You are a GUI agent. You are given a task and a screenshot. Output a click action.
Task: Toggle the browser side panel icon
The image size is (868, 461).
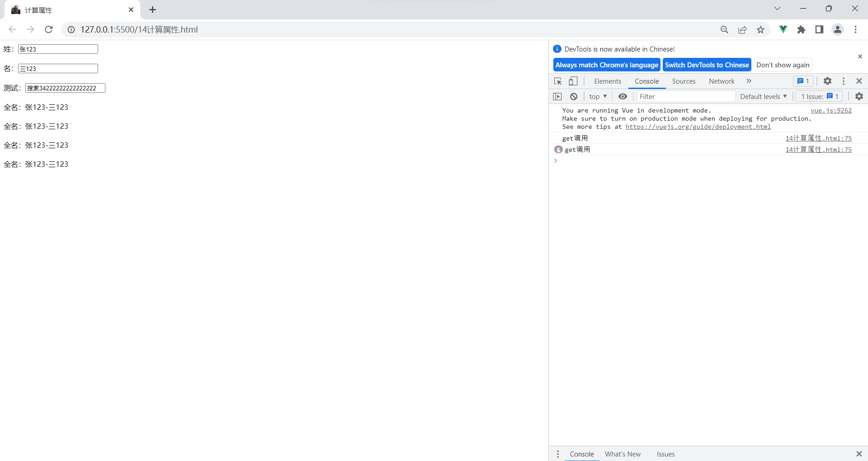point(819,29)
